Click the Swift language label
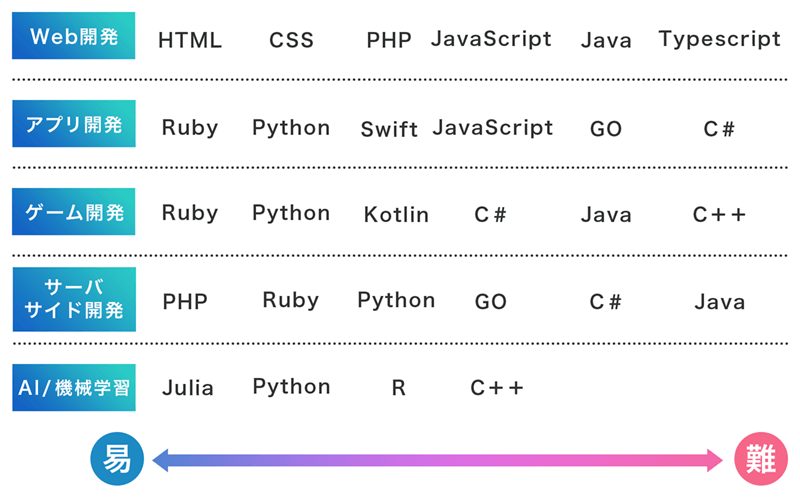The width and height of the screenshot is (800, 500). point(389,129)
